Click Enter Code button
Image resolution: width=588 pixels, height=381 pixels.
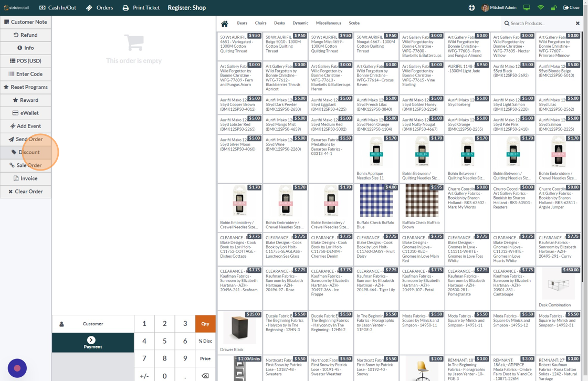click(x=26, y=74)
